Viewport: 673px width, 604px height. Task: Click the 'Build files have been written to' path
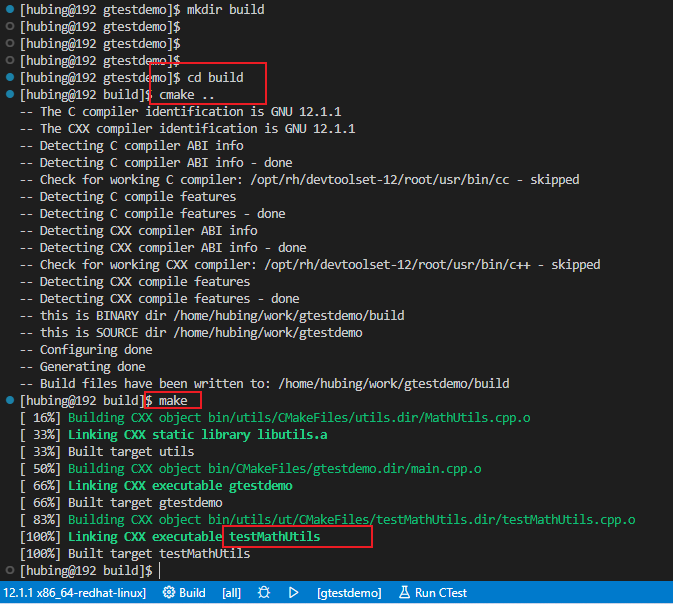(394, 384)
